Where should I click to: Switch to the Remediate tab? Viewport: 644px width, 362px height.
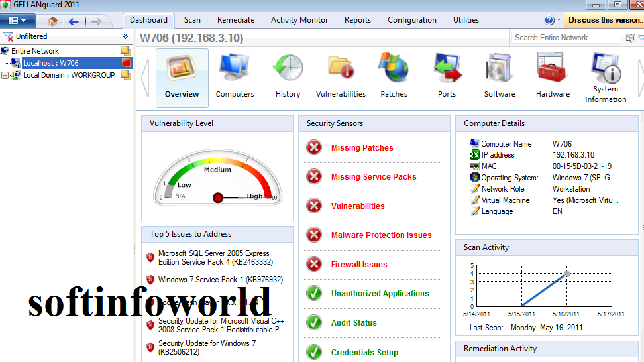click(236, 20)
